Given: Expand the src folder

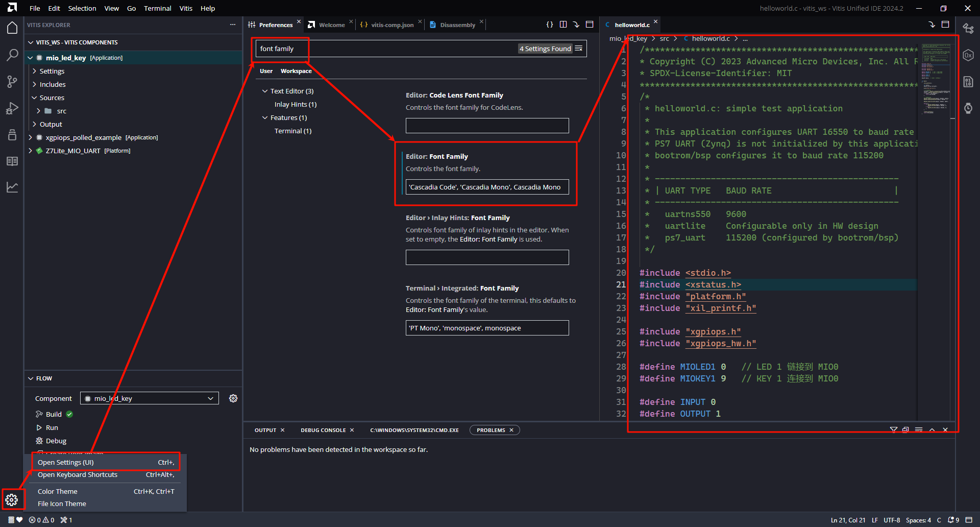Looking at the screenshot, I should click(x=38, y=111).
